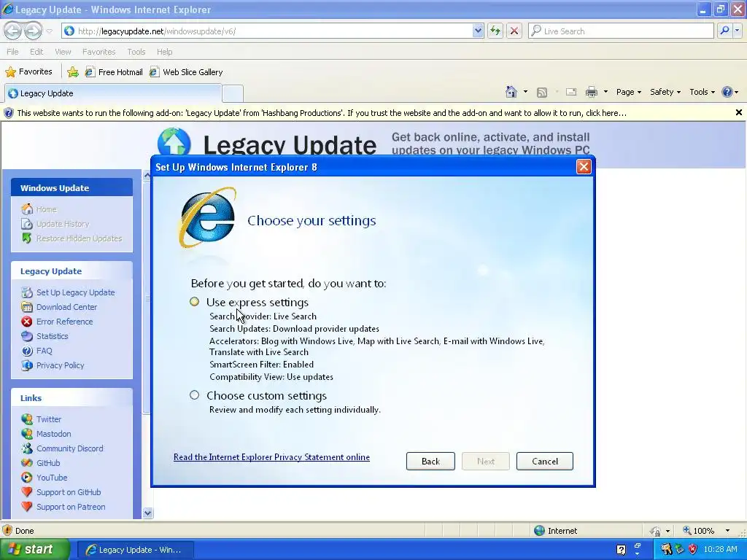Select the Choose custom settings radio button

click(194, 394)
